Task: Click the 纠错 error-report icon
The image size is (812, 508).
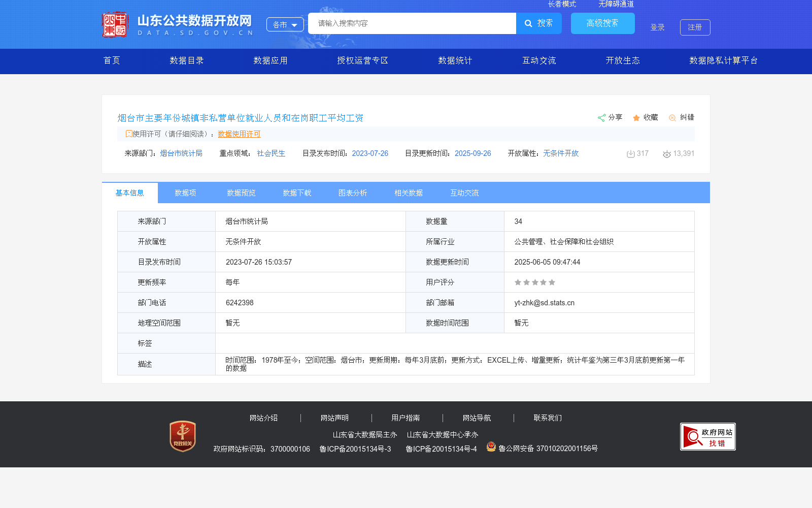Action: (x=672, y=117)
